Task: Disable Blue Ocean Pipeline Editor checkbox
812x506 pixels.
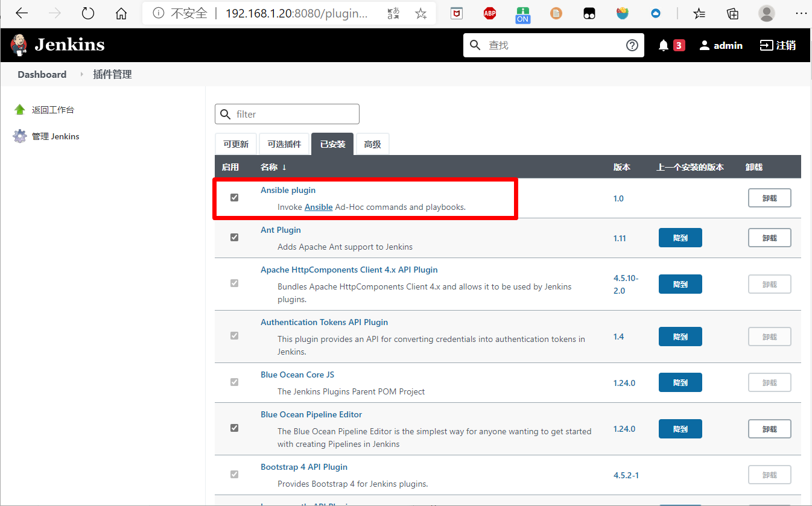Action: 235,428
